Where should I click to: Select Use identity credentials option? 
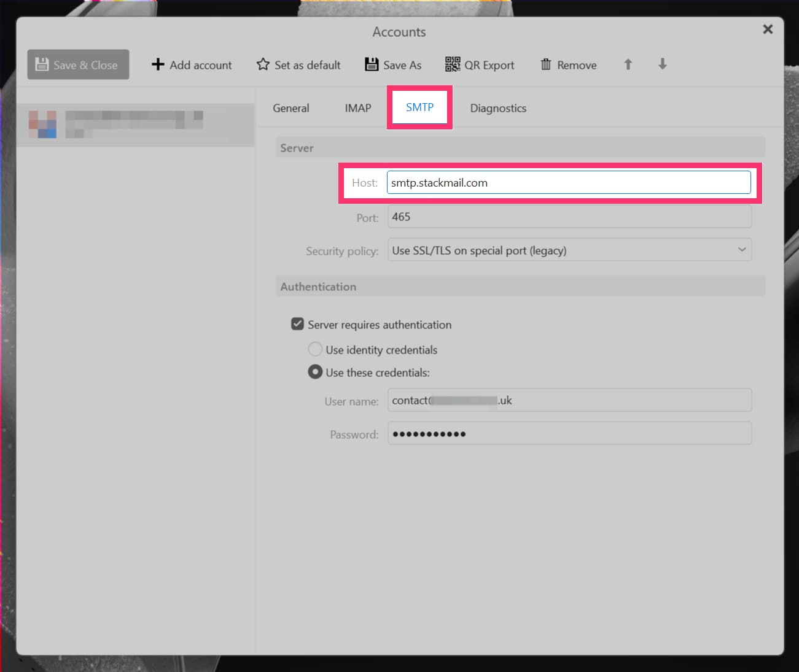(315, 349)
